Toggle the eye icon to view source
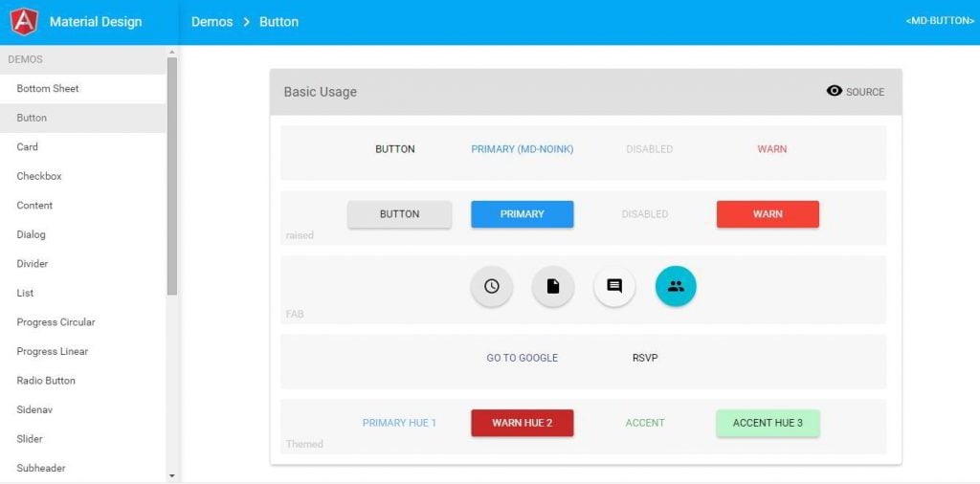980x484 pixels. tap(835, 91)
